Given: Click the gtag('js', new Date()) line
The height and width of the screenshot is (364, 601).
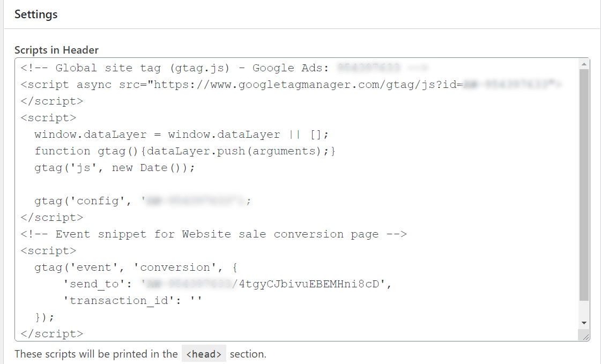Looking at the screenshot, I should pos(115,168).
